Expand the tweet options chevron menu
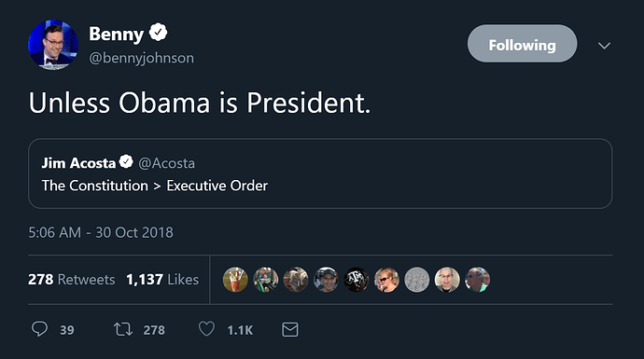The image size is (644, 359). click(604, 46)
